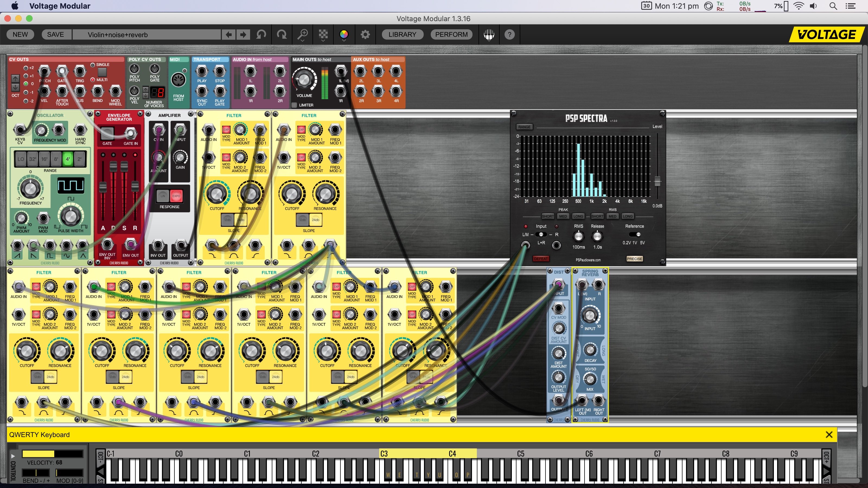Click the Transport STOP jack
Image resolution: width=868 pixels, height=488 pixels.
point(220,71)
